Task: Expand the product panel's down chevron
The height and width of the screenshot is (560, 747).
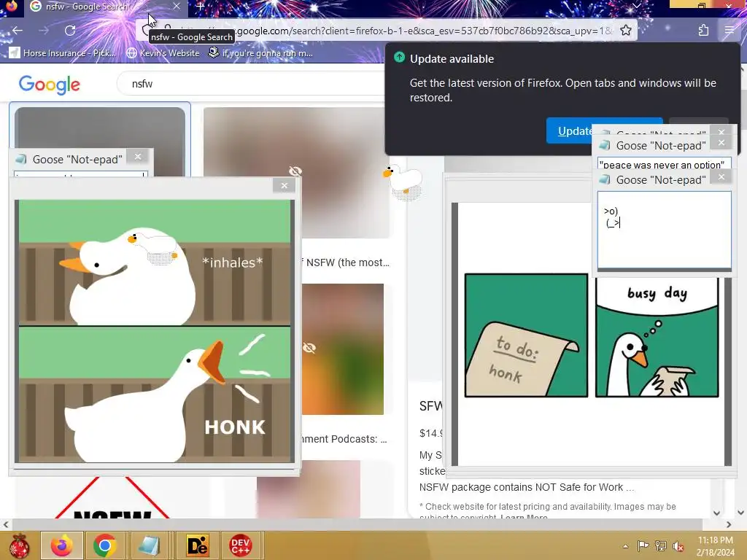Action: [x=716, y=513]
